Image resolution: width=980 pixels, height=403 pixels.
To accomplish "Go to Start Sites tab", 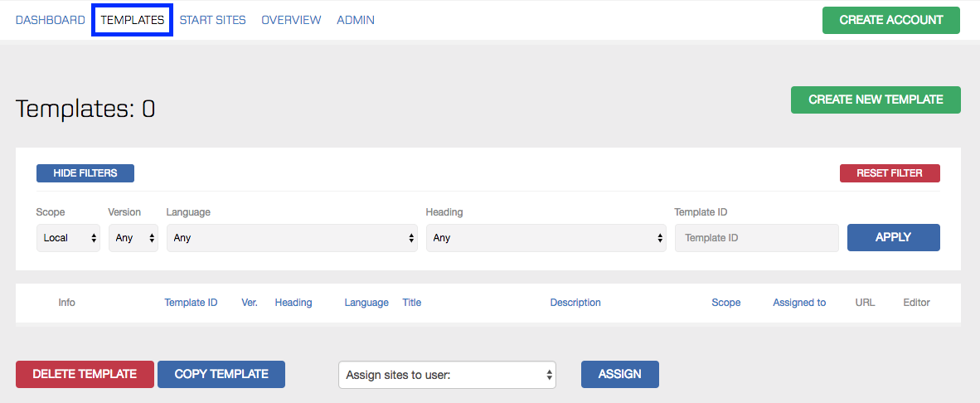I will (x=212, y=20).
